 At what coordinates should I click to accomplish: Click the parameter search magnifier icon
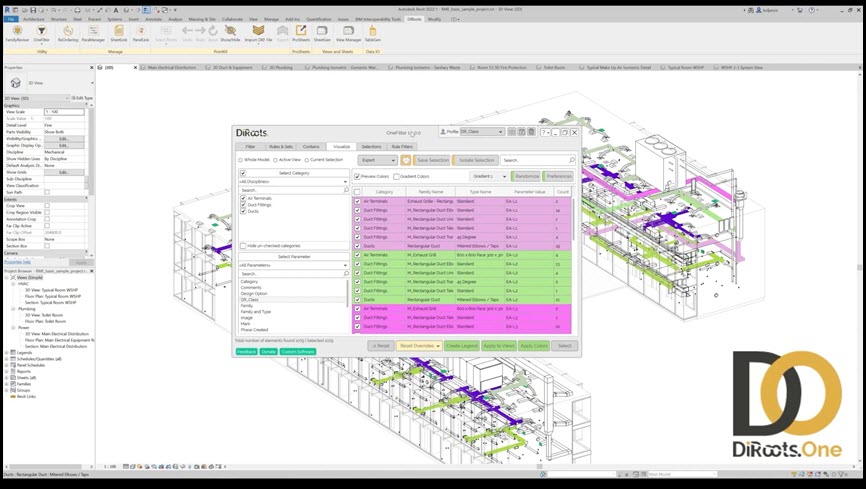(x=346, y=274)
